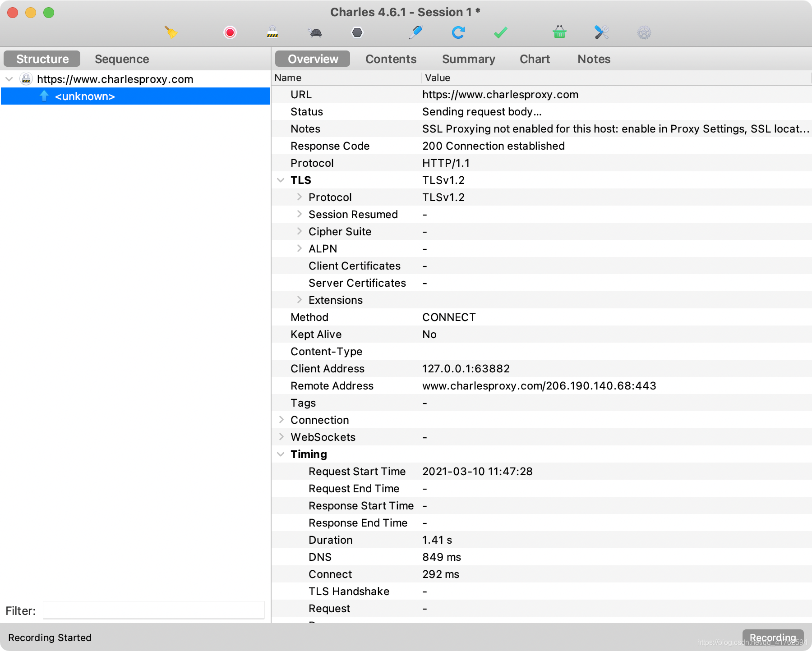Open the Contents tab
The height and width of the screenshot is (651, 812).
(391, 59)
